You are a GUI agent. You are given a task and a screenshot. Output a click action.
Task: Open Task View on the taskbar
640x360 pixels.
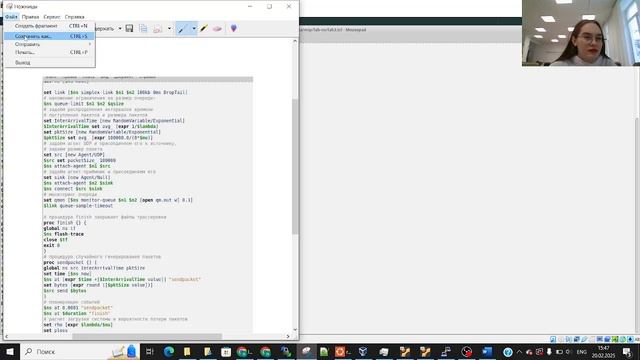click(149, 351)
